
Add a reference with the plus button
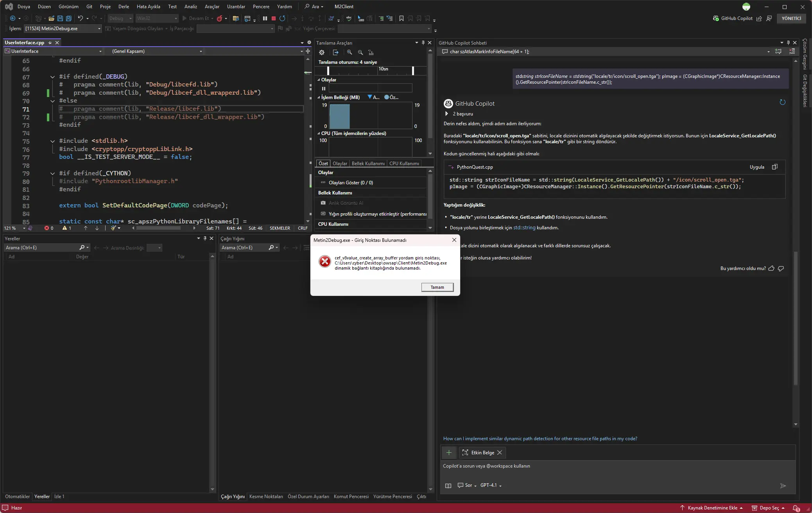pyautogui.click(x=449, y=453)
